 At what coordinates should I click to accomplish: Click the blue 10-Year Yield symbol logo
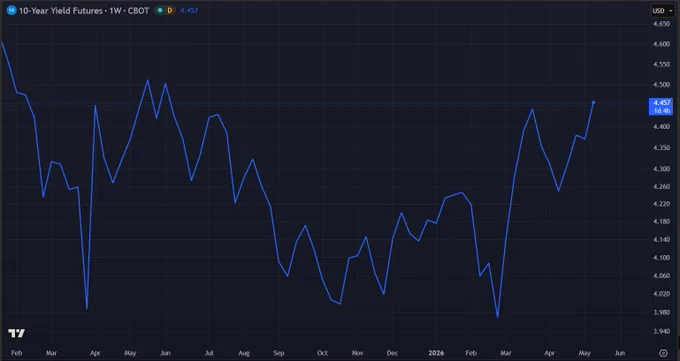pos(11,10)
